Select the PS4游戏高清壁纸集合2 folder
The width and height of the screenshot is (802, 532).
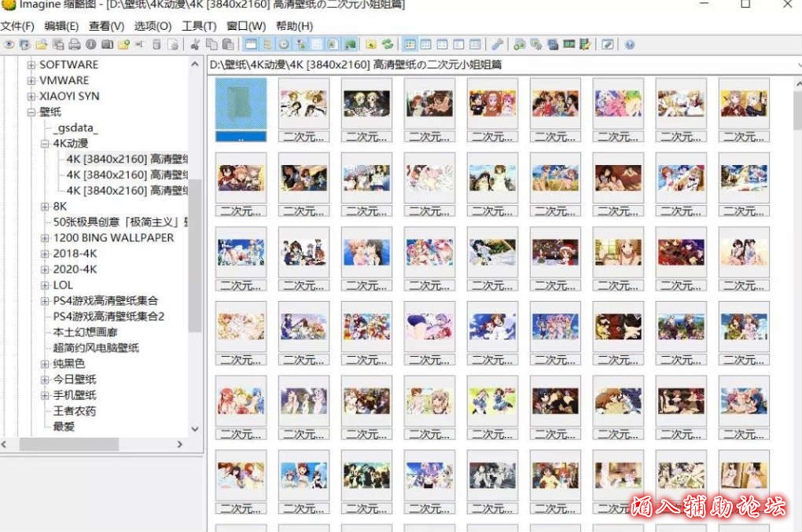coord(109,317)
